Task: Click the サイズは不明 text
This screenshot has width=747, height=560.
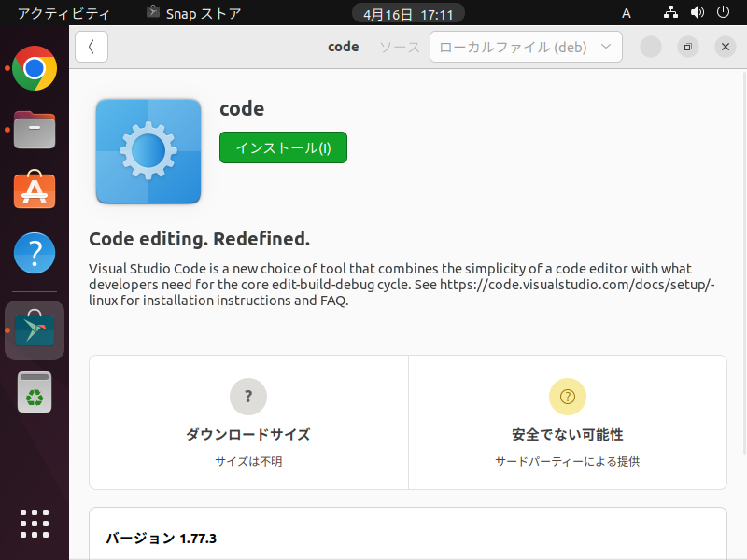Action: 248,461
